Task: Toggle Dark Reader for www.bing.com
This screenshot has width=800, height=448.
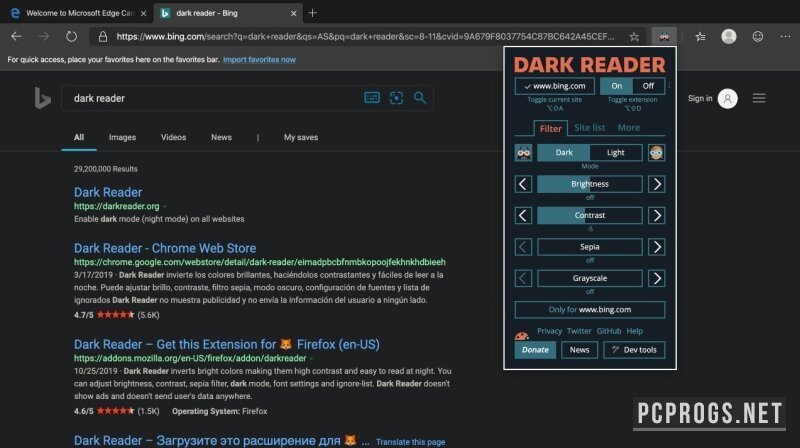Action: [555, 86]
